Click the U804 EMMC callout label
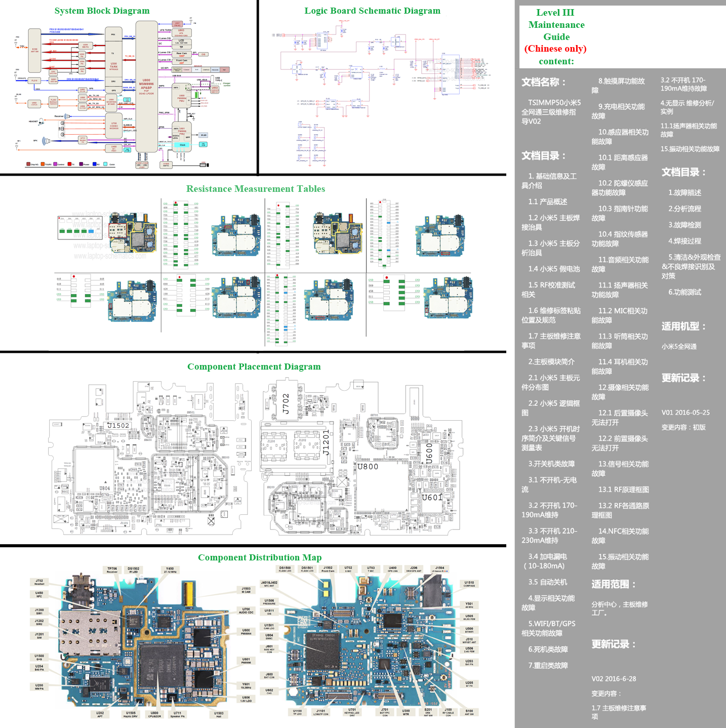 click(269, 636)
